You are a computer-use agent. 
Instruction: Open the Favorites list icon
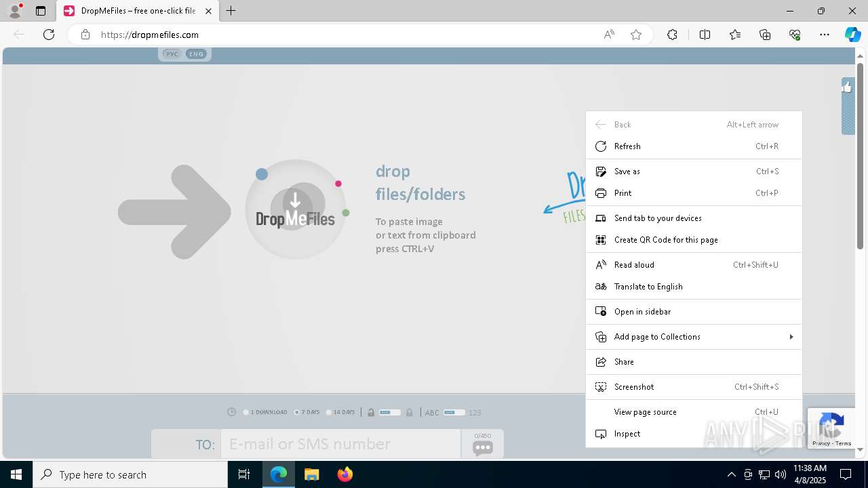pyautogui.click(x=735, y=35)
